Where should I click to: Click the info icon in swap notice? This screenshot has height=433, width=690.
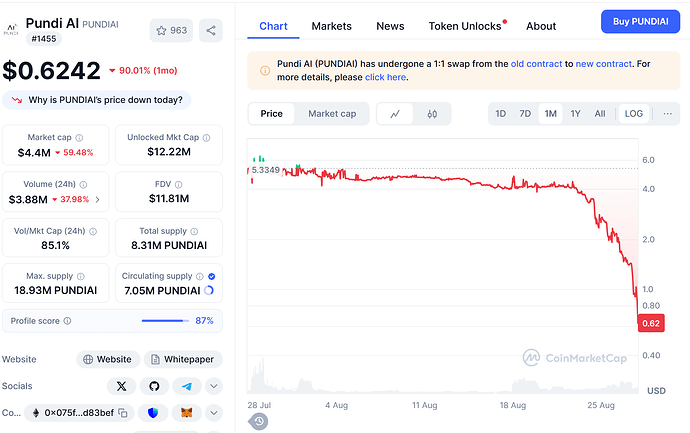265,70
